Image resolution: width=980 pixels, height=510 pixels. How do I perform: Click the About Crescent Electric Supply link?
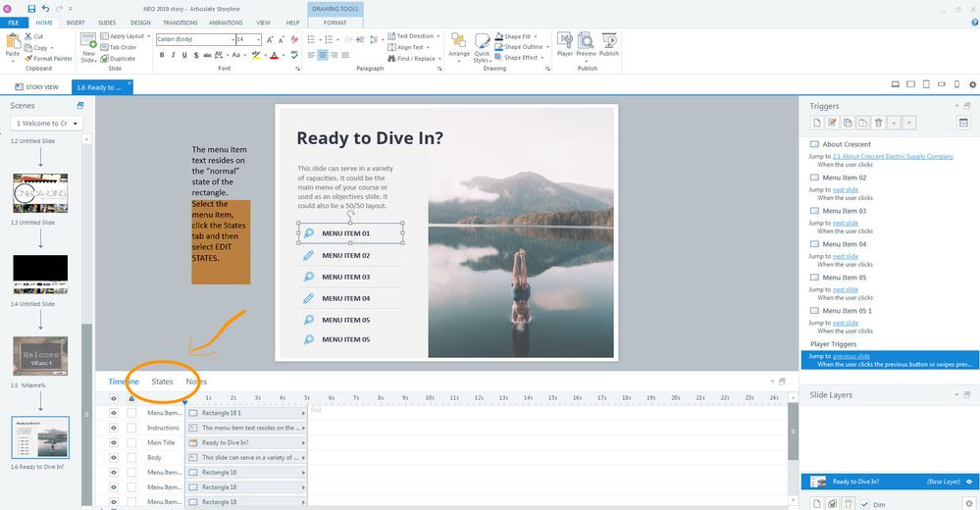[893, 156]
